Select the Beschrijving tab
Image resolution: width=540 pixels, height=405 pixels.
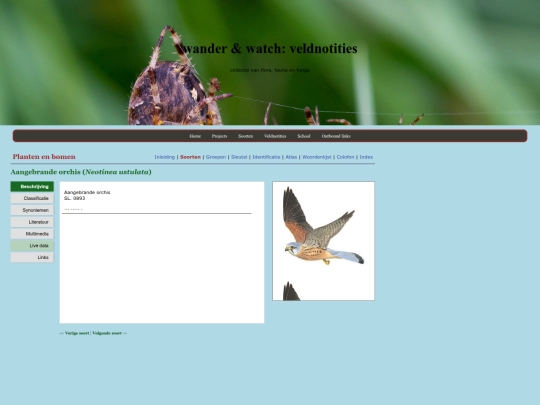[x=32, y=187]
